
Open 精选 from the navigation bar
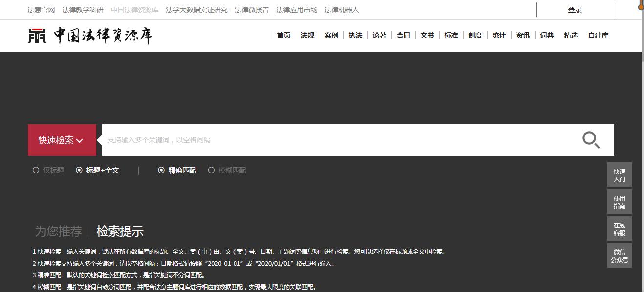pyautogui.click(x=571, y=35)
